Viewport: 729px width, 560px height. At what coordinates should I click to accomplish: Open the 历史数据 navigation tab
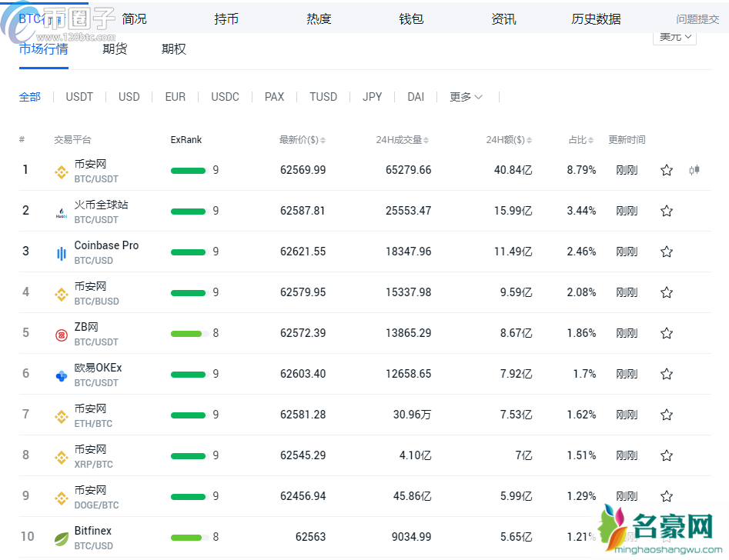596,19
